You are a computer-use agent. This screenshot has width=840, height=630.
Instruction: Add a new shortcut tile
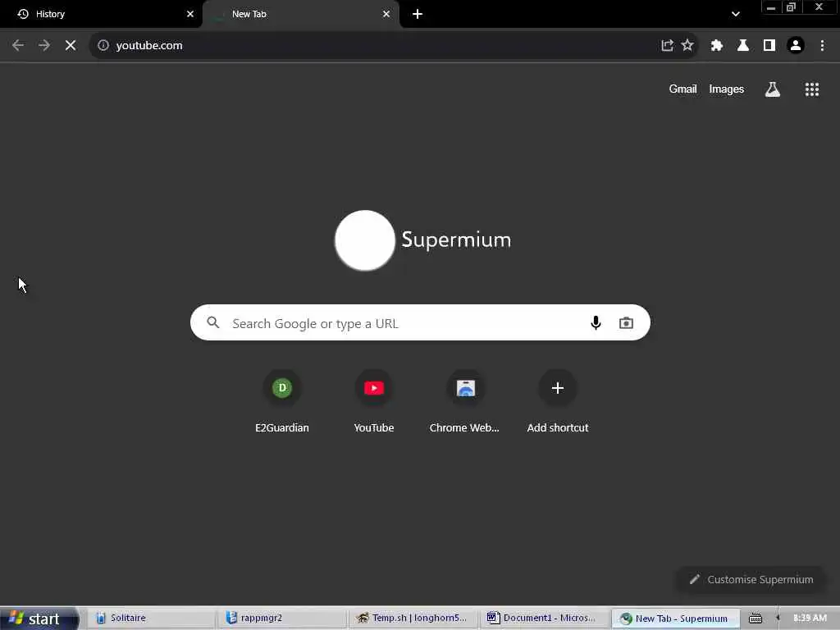(x=558, y=400)
